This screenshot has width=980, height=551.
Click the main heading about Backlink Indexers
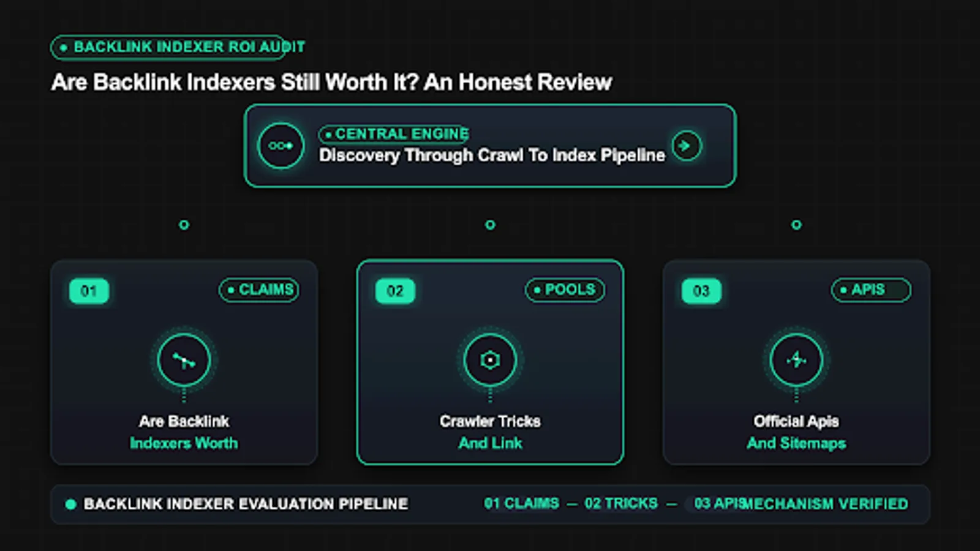click(x=331, y=82)
